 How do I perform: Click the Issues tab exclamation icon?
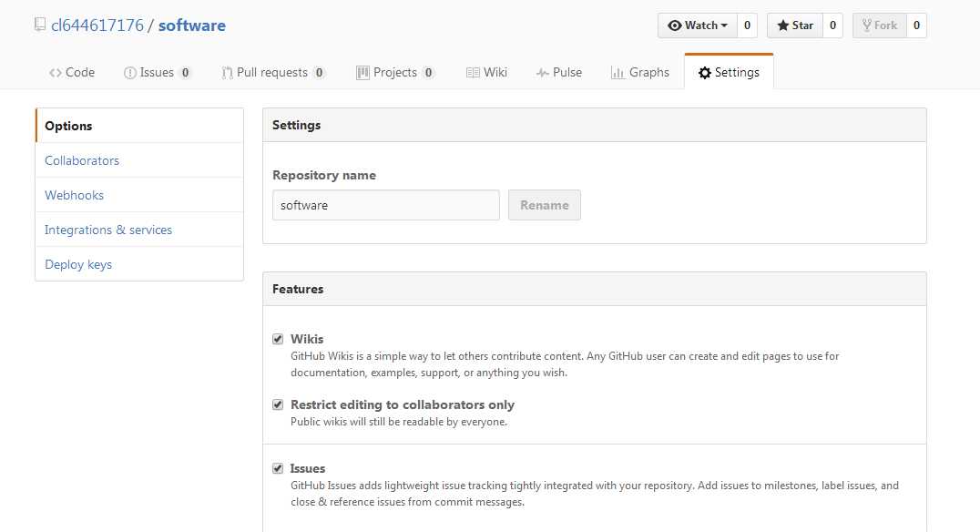click(x=130, y=73)
